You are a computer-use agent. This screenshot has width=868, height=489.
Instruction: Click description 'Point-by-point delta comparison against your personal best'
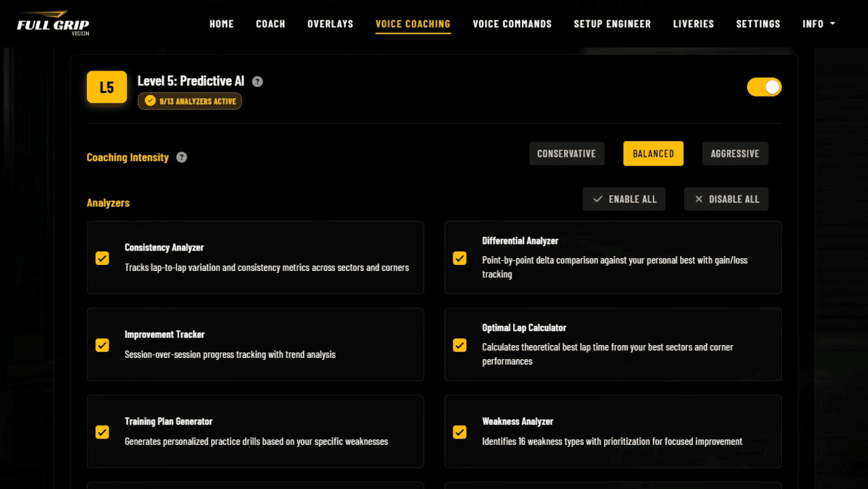[x=615, y=268]
